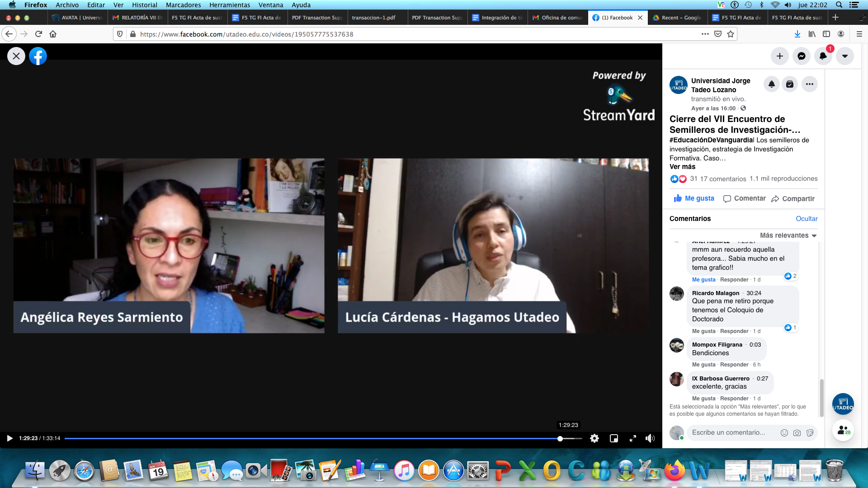
Task: Enable picture-in-picture mode
Action: click(x=614, y=438)
